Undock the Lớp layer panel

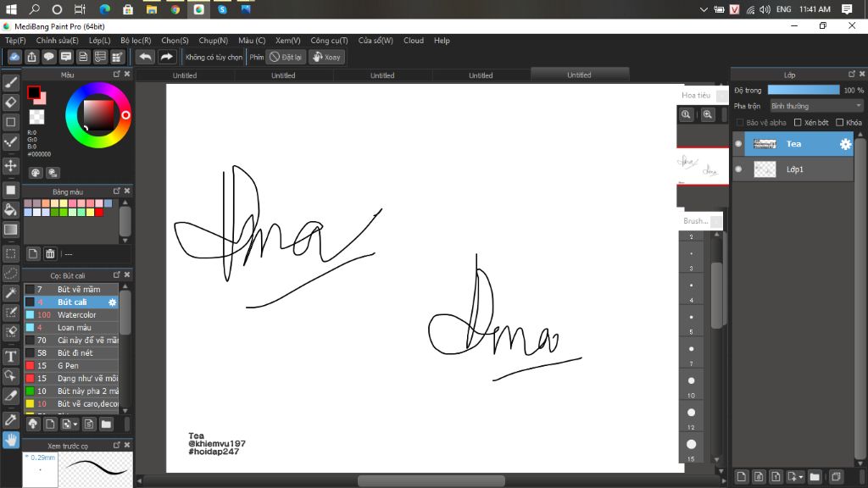click(851, 75)
